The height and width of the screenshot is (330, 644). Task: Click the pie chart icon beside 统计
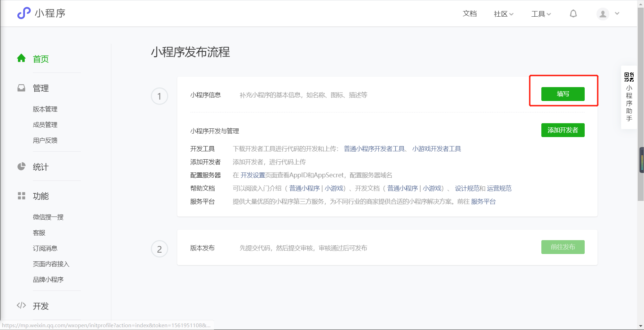pos(22,167)
